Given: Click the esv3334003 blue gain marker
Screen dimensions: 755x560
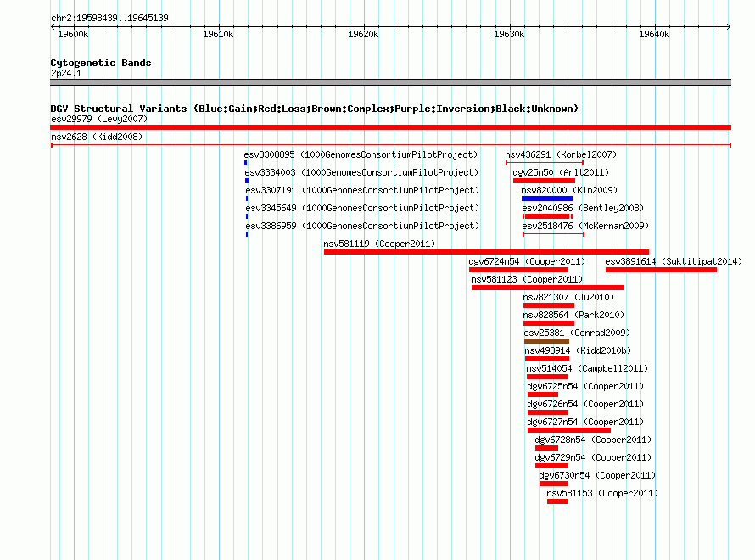Looking at the screenshot, I should tap(247, 181).
